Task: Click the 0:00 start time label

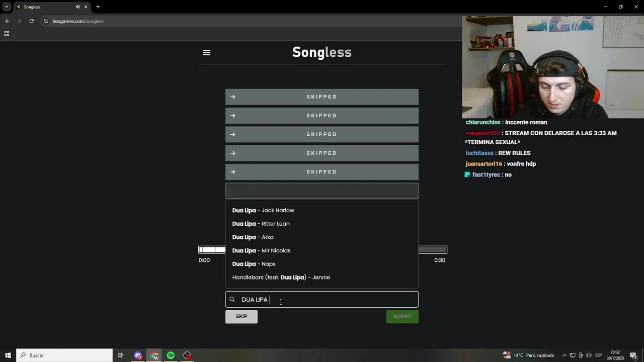Action: [204, 260]
